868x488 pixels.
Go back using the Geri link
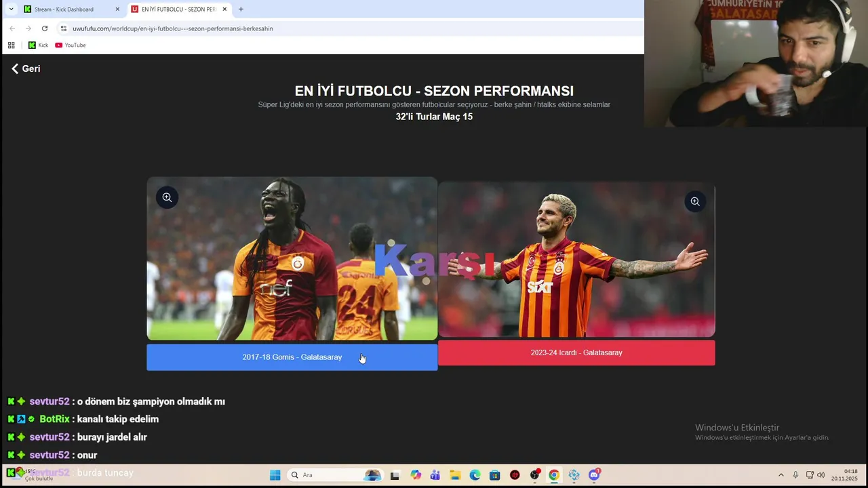click(26, 68)
